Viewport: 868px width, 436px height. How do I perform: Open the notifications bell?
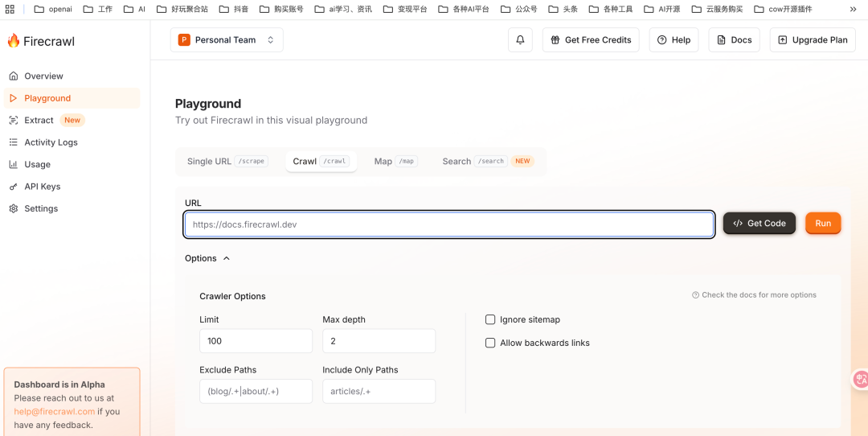coord(520,40)
